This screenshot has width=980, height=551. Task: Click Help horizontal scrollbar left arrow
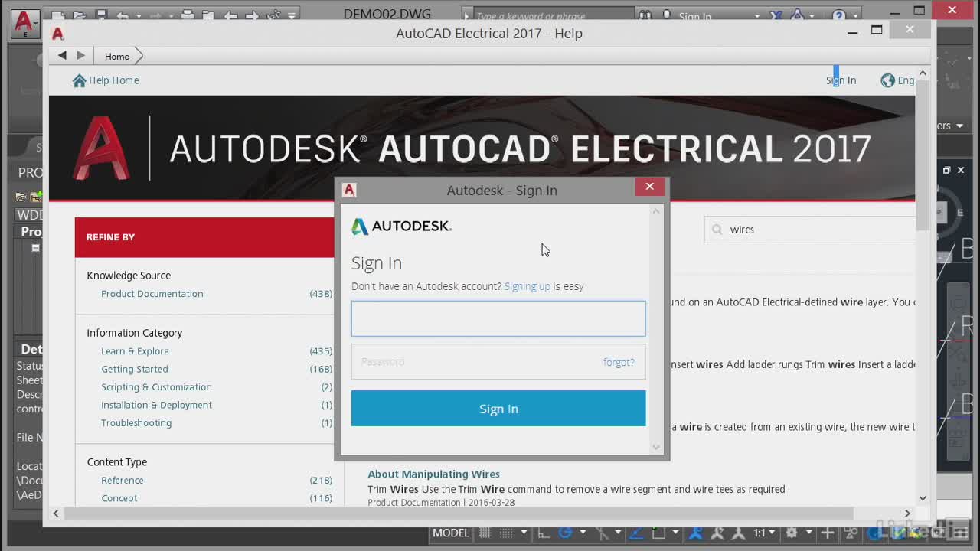(56, 514)
